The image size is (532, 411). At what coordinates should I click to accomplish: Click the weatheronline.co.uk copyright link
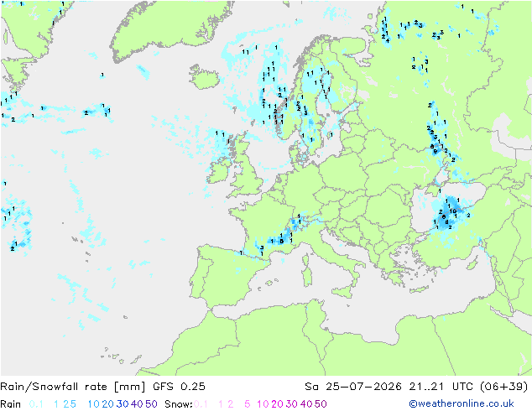[462, 403]
